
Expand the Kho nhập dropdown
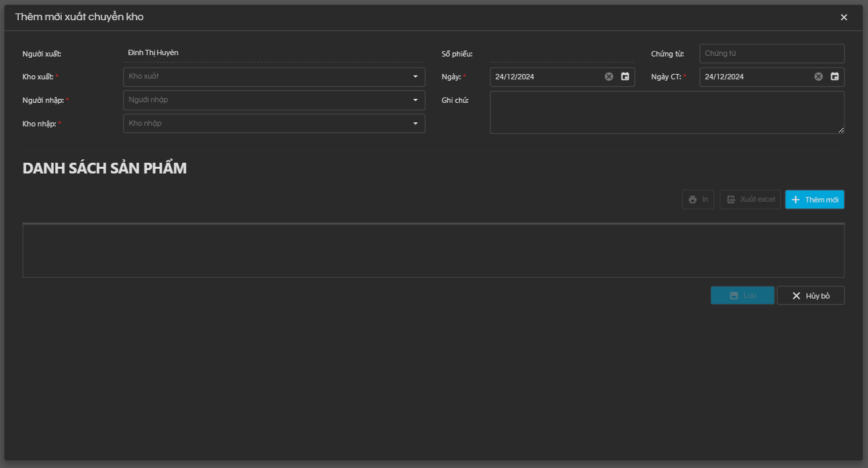(x=415, y=124)
